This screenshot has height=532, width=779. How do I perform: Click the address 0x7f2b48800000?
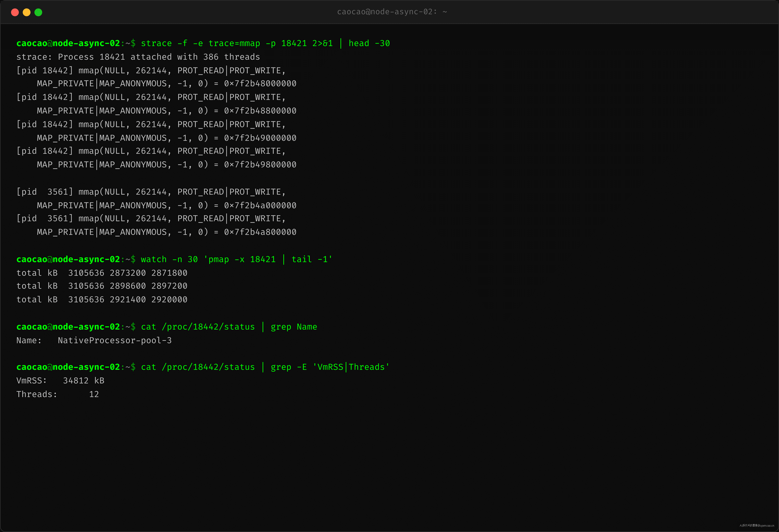[x=260, y=111]
